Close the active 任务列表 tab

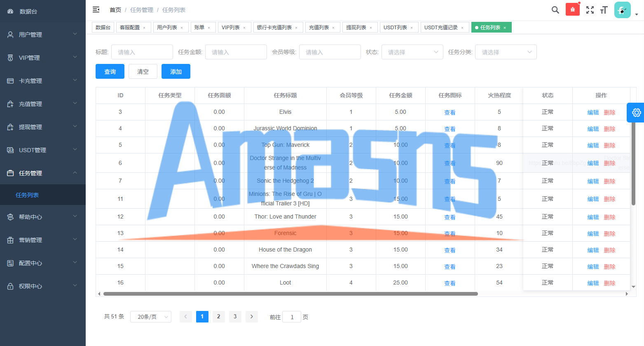point(505,28)
